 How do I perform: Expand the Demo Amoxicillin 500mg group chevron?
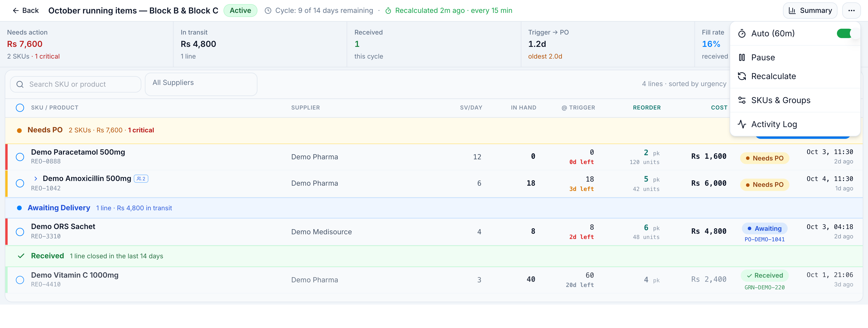click(x=36, y=179)
